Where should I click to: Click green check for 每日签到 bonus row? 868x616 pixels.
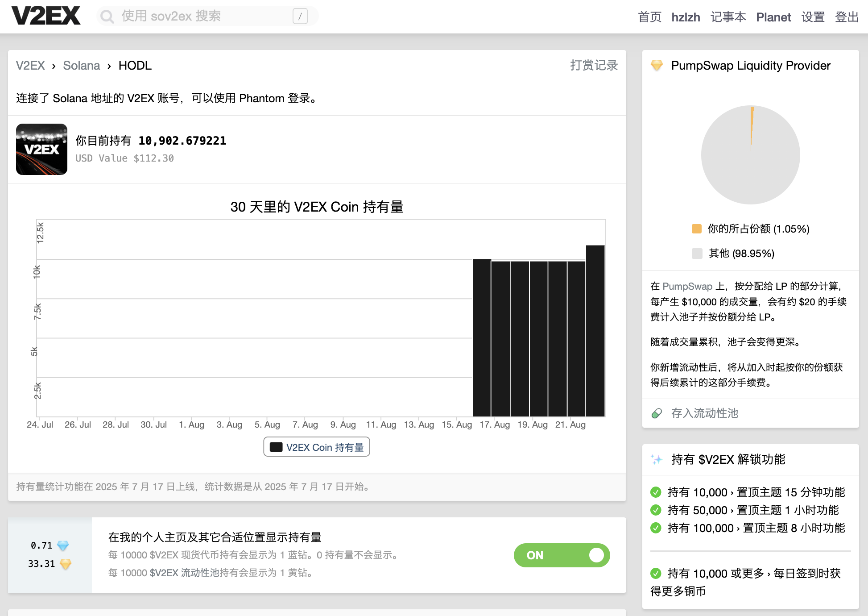coord(656,573)
